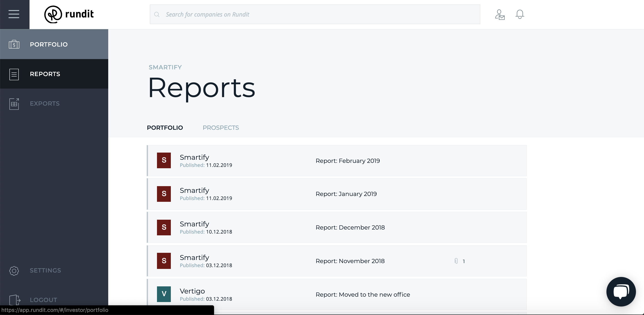Open Vertigo's Moved to the new office report
The height and width of the screenshot is (315, 644).
(362, 294)
